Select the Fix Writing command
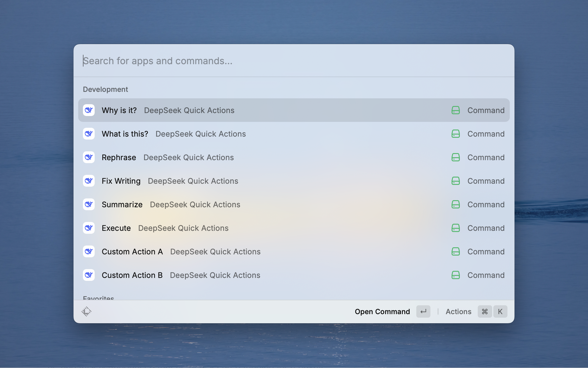This screenshot has width=588, height=368. coord(121,181)
